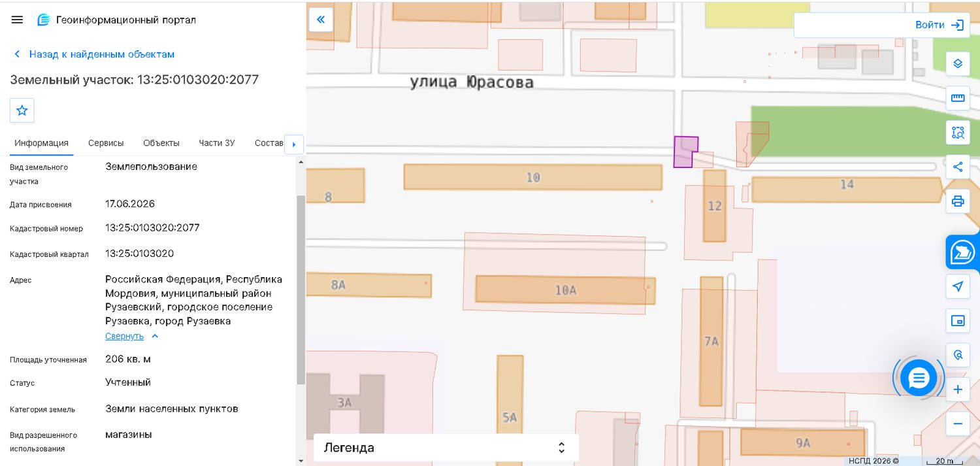Click building 12 on the map
The width and height of the screenshot is (980, 466).
[715, 206]
